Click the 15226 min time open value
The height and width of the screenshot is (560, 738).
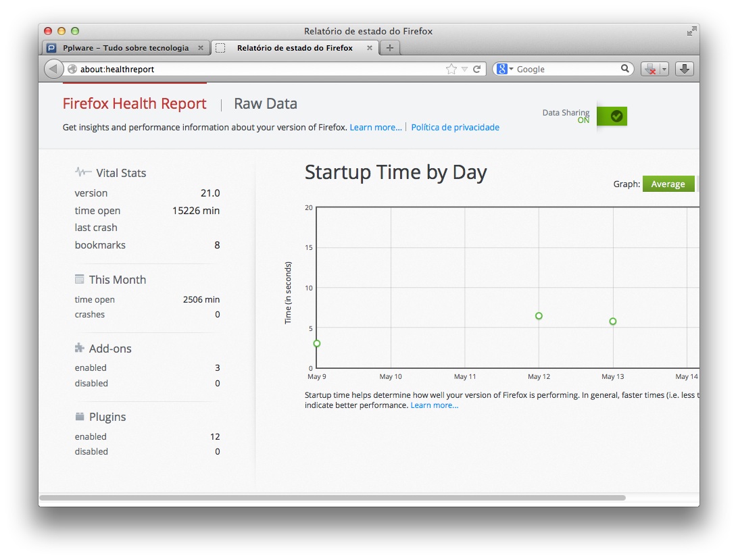pos(196,210)
